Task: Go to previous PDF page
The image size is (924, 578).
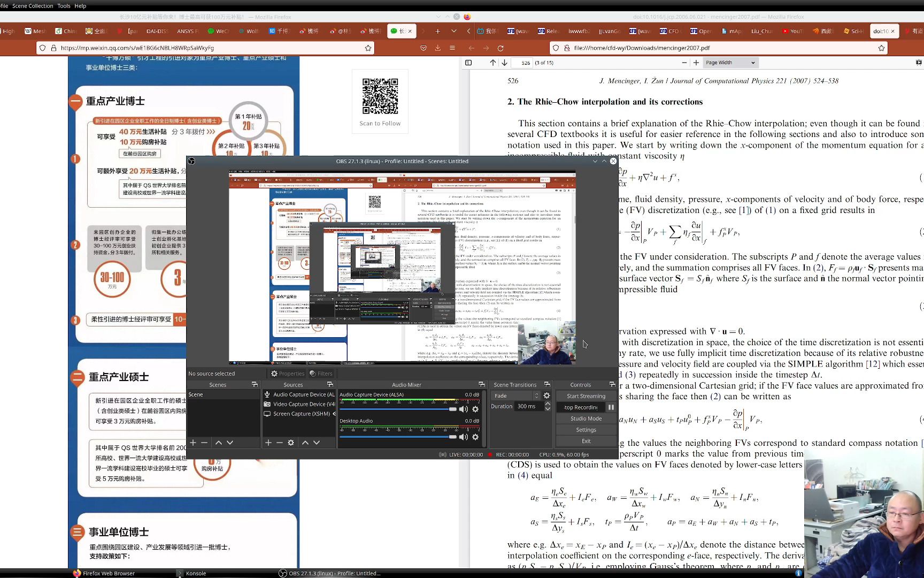Action: click(x=493, y=63)
